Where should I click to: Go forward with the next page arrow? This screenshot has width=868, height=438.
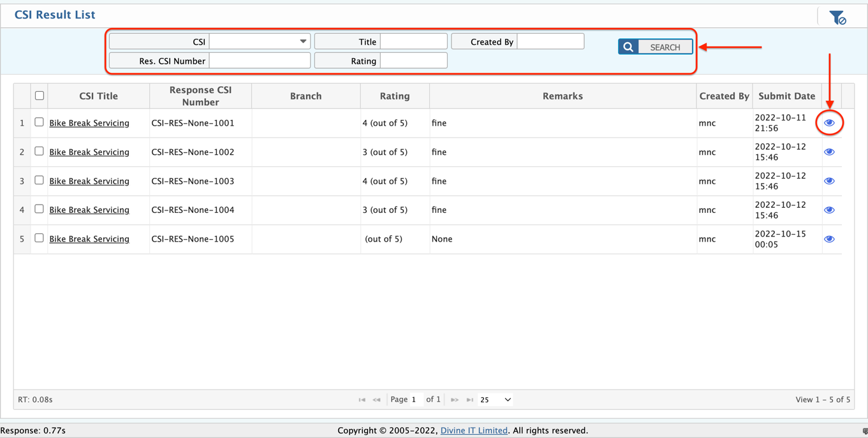coord(455,399)
